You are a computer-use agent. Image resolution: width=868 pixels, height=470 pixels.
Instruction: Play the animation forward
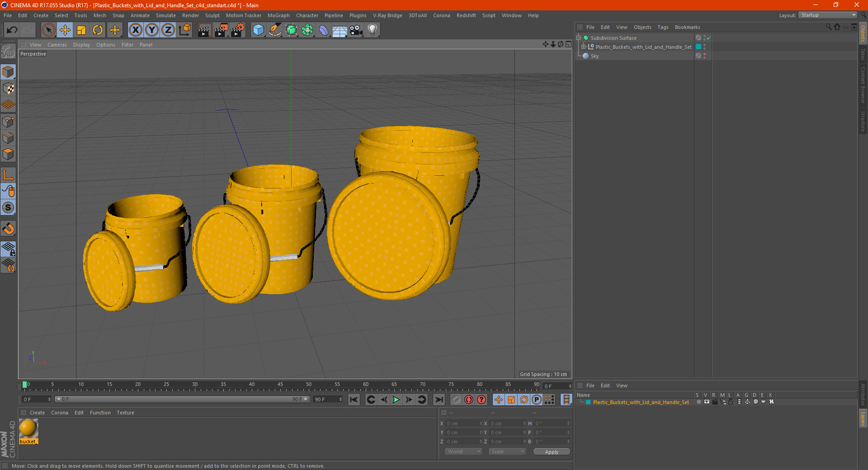pyautogui.click(x=396, y=399)
